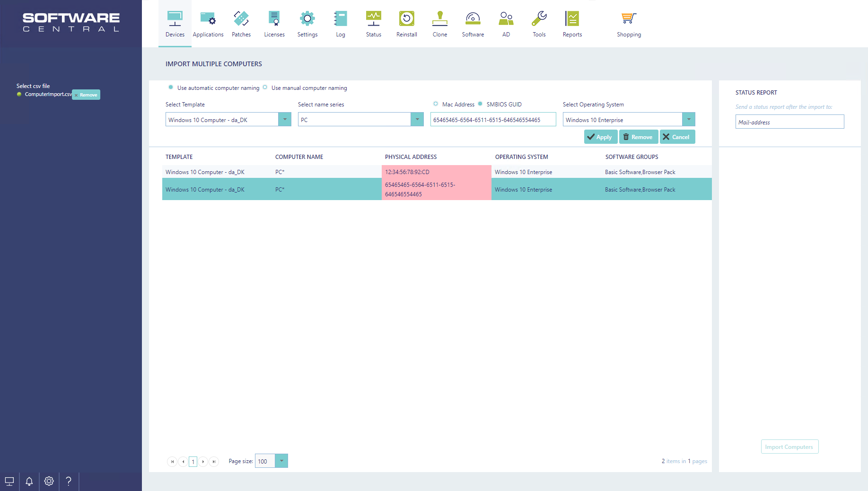This screenshot has width=868, height=491.
Task: Switch to the Applications tab
Action: coord(208,24)
